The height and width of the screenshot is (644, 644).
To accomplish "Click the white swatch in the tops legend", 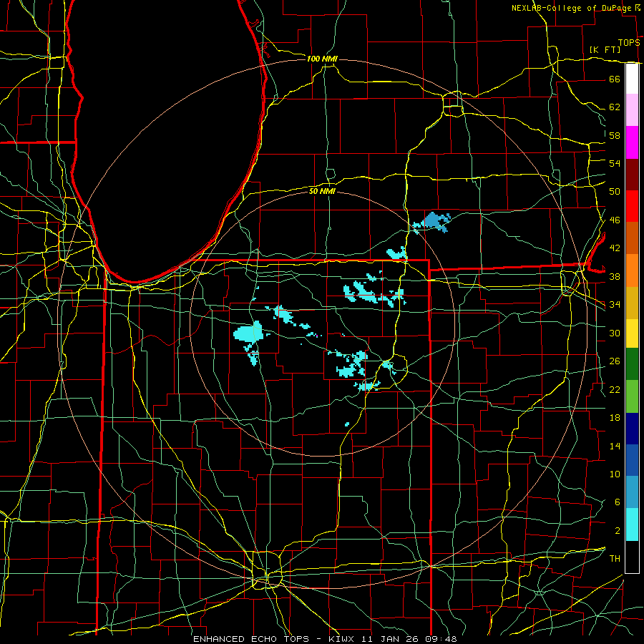I will point(632,79).
